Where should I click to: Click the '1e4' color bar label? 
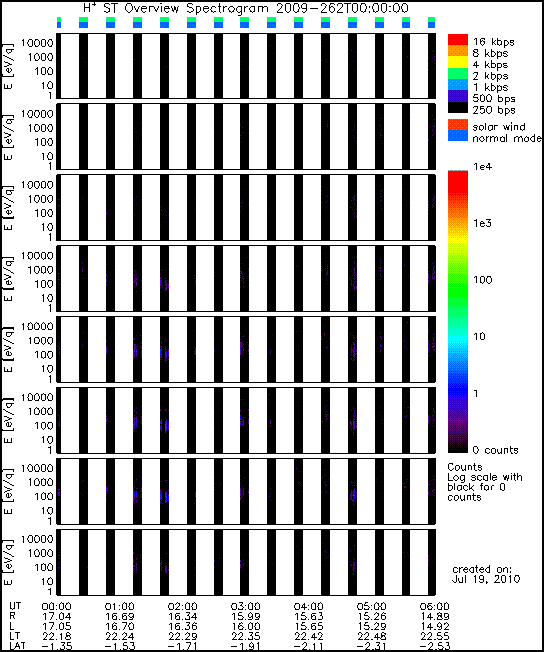coord(482,167)
